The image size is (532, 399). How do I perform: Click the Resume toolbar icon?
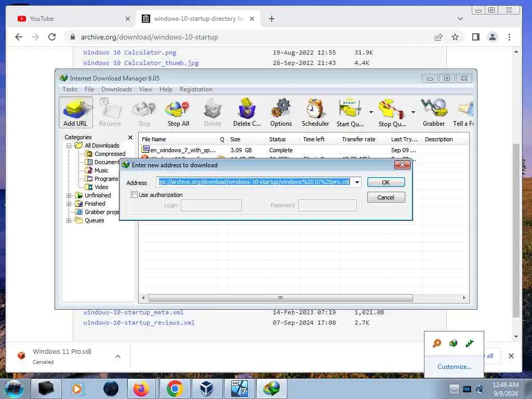click(x=110, y=112)
